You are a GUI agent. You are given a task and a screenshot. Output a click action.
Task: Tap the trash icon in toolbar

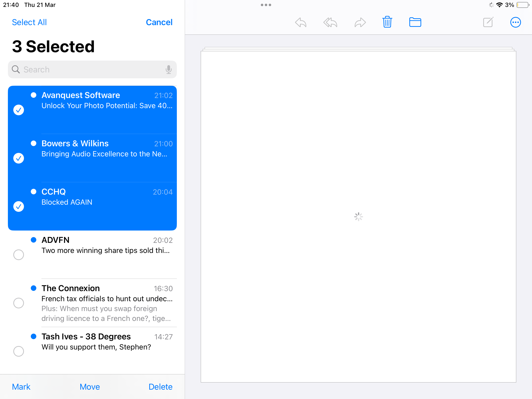point(387,22)
